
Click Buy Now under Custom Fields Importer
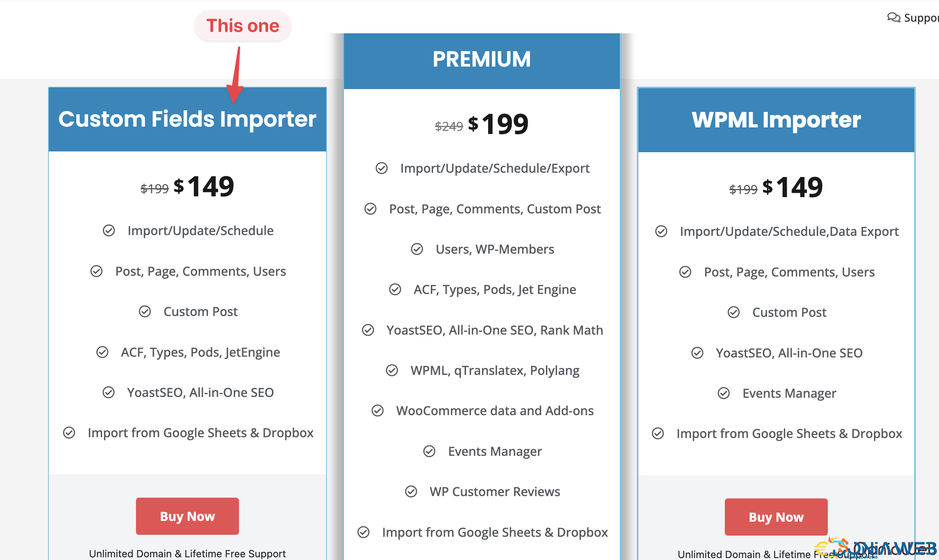(187, 516)
